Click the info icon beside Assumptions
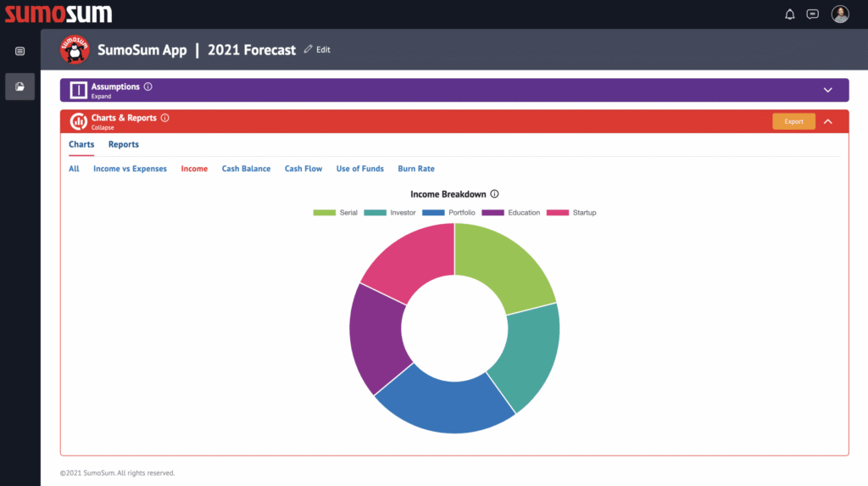The width and height of the screenshot is (868, 486). coord(148,87)
